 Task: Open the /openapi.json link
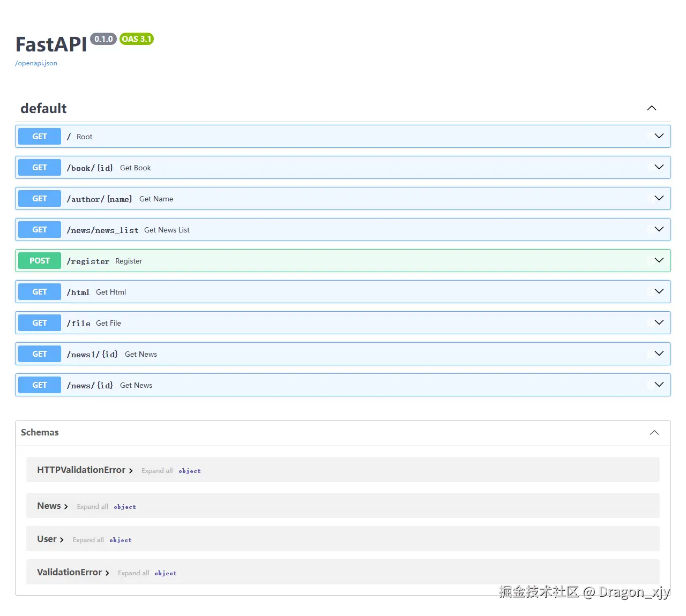tap(36, 63)
